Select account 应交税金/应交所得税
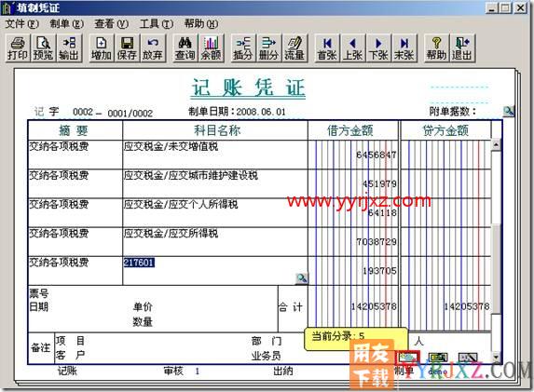The height and width of the screenshot is (392, 534). 171,234
